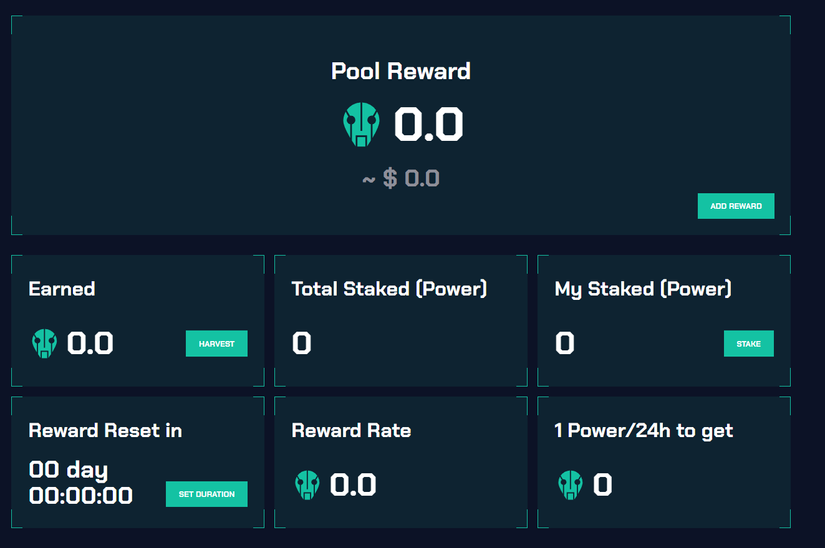
Task: Click the Pool Reward token icon
Action: [x=361, y=125]
